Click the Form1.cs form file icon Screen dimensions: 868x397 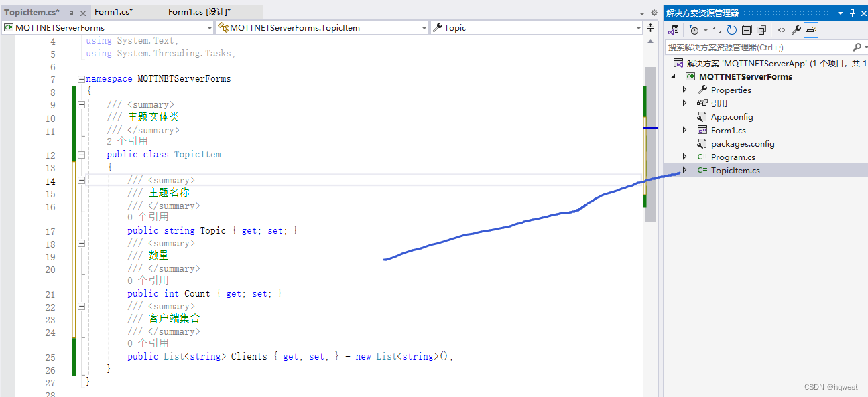click(702, 130)
